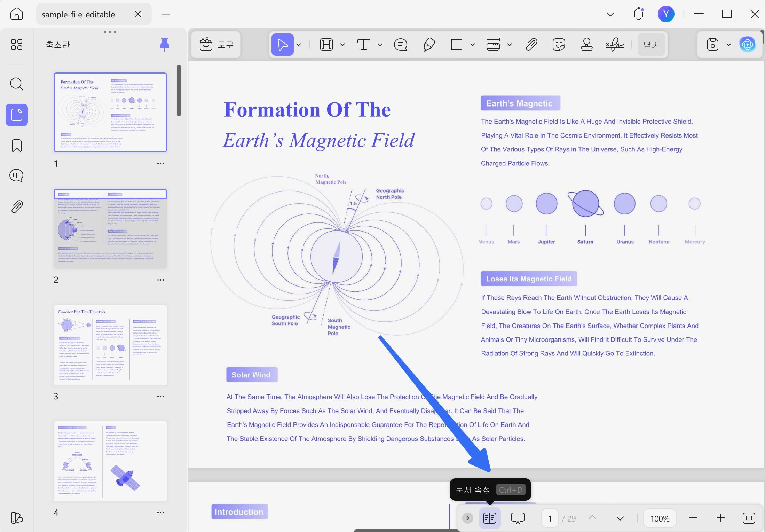Image resolution: width=765 pixels, height=532 pixels.
Task: Expand the save options dropdown
Action: [x=729, y=45]
